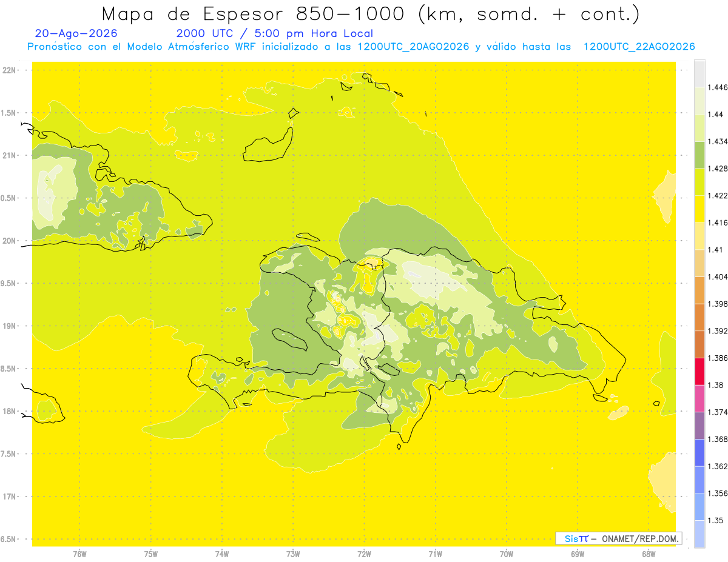Image resolution: width=728 pixels, height=562 pixels.
Task: Click the 22N latitude axis label
Action: (x=9, y=70)
